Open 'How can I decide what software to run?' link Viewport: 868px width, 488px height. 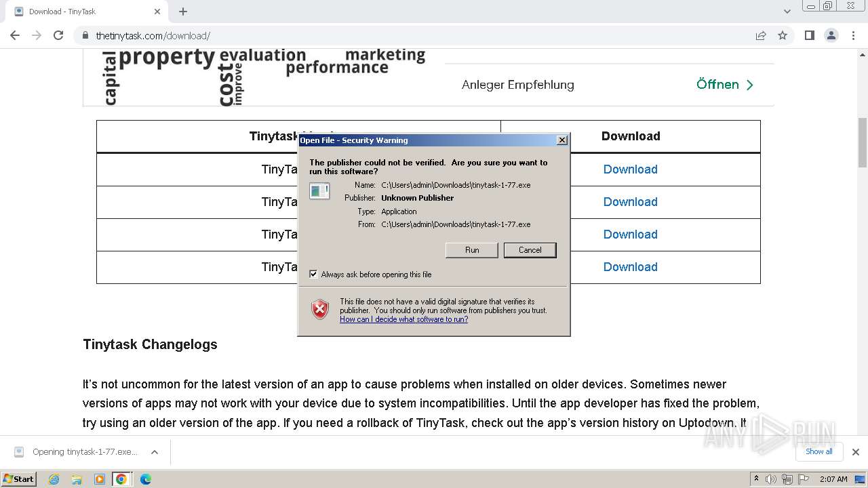coord(403,319)
